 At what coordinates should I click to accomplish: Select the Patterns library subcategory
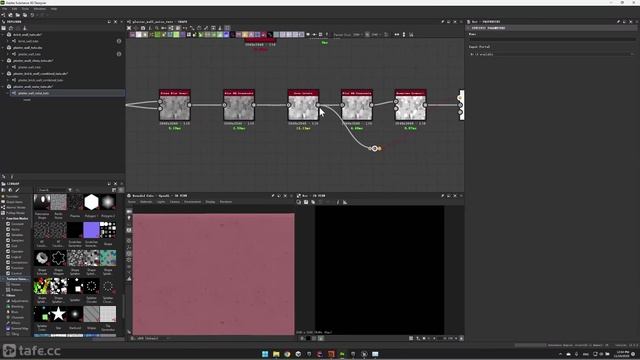(16, 290)
